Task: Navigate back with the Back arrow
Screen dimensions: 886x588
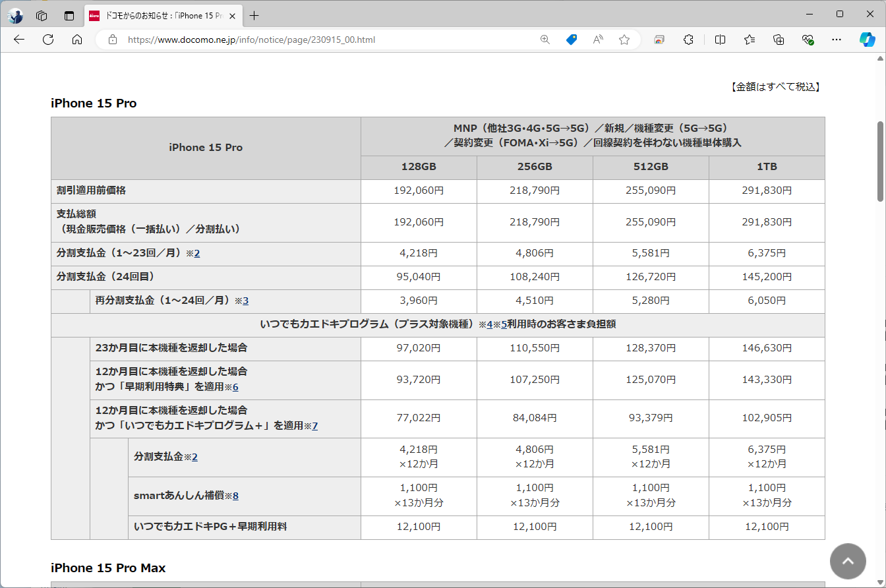Action: click(x=18, y=40)
